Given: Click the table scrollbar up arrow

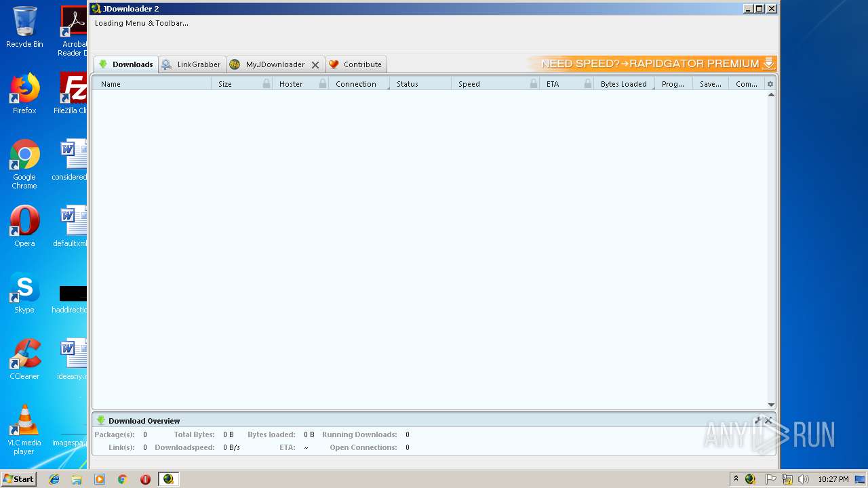Looking at the screenshot, I should click(x=771, y=95).
